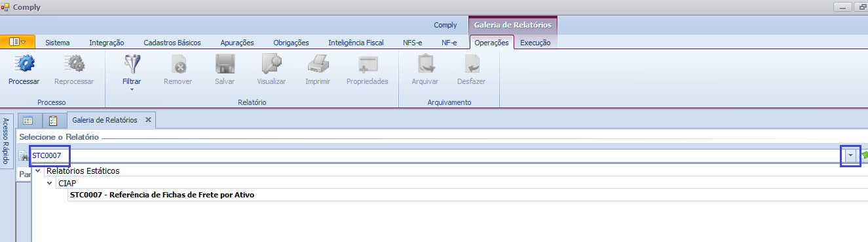Switch to the Execução ribbon tab

tap(535, 43)
